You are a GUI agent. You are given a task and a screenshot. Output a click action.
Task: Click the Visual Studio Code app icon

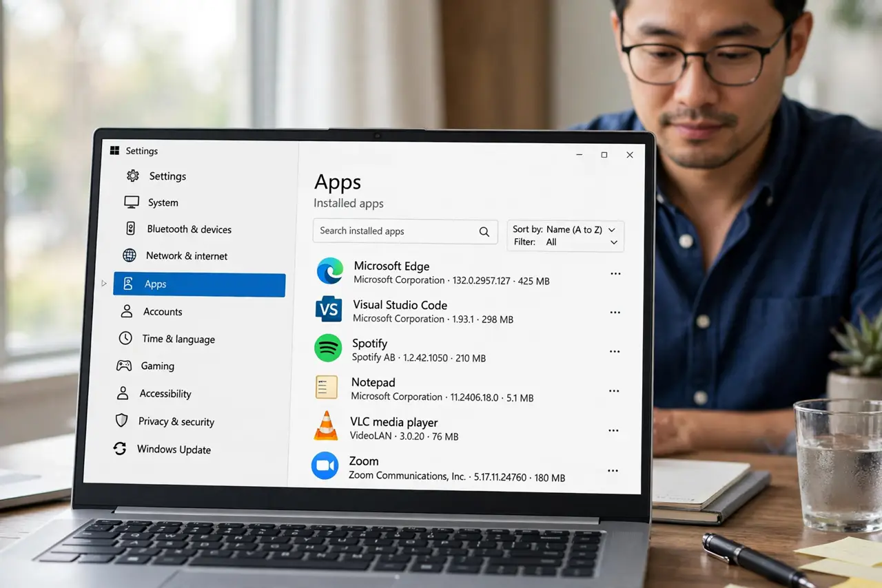coord(329,309)
